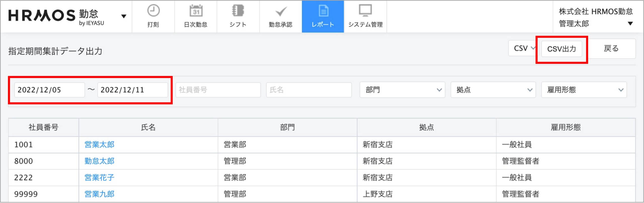
Task: Click the end date field 2022/12/11
Action: (x=132, y=90)
